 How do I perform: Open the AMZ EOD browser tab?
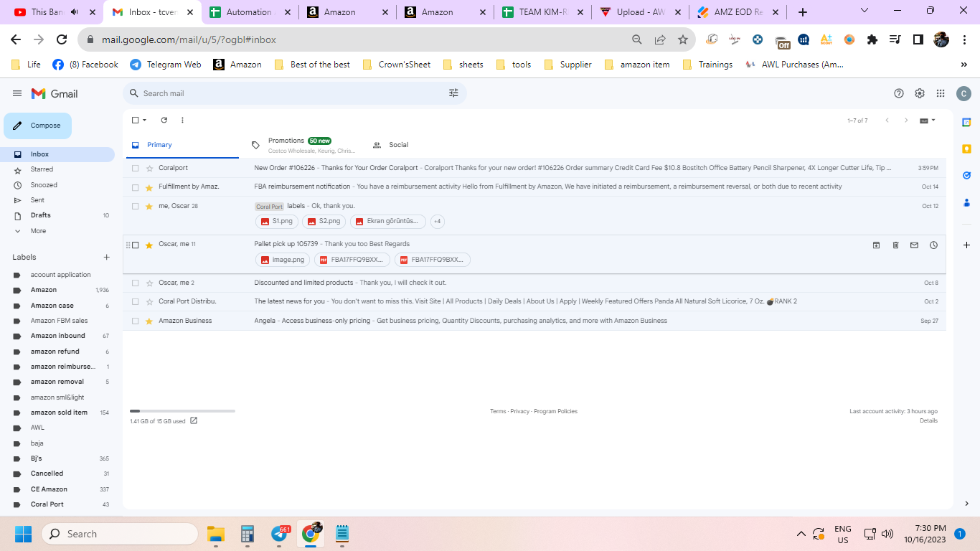coord(738,12)
